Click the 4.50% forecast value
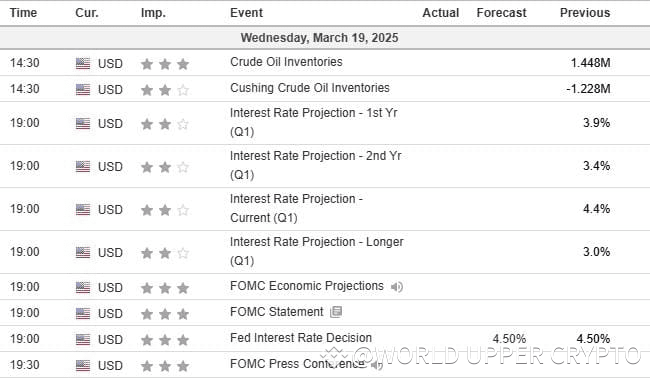Viewport: 650px width, 378px height. 509,339
